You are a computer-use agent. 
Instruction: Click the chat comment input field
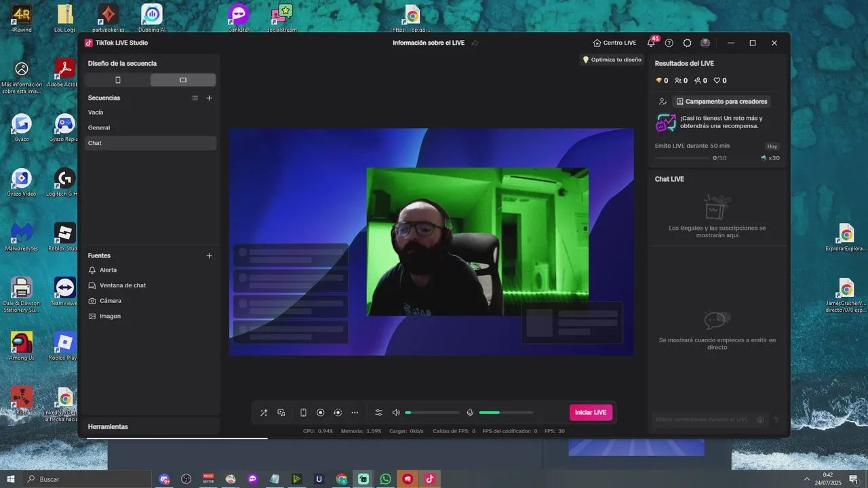coord(702,420)
